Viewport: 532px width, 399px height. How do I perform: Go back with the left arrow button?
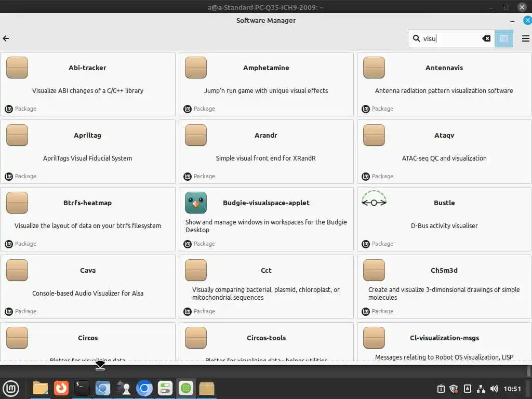coord(6,38)
